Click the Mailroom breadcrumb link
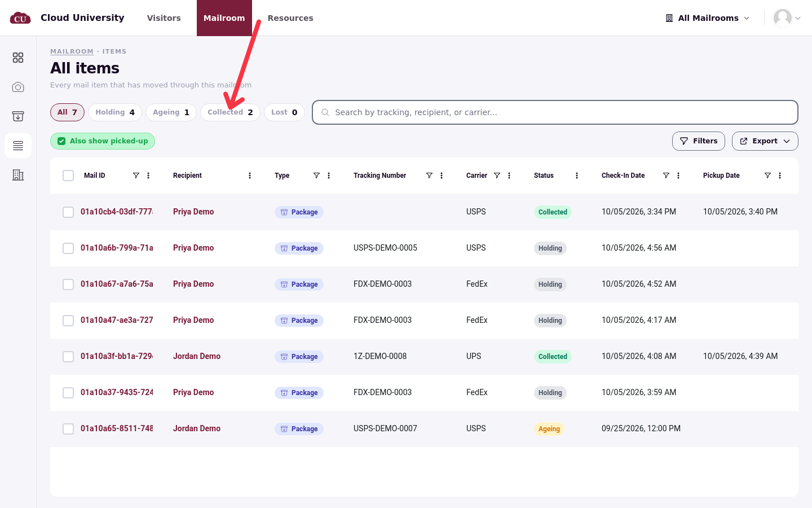The image size is (812, 508). (x=72, y=51)
